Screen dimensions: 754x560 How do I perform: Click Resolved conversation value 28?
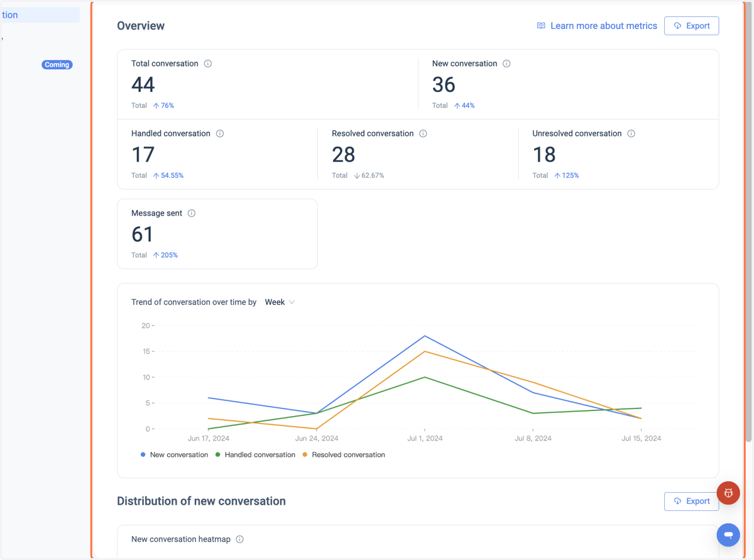click(344, 154)
